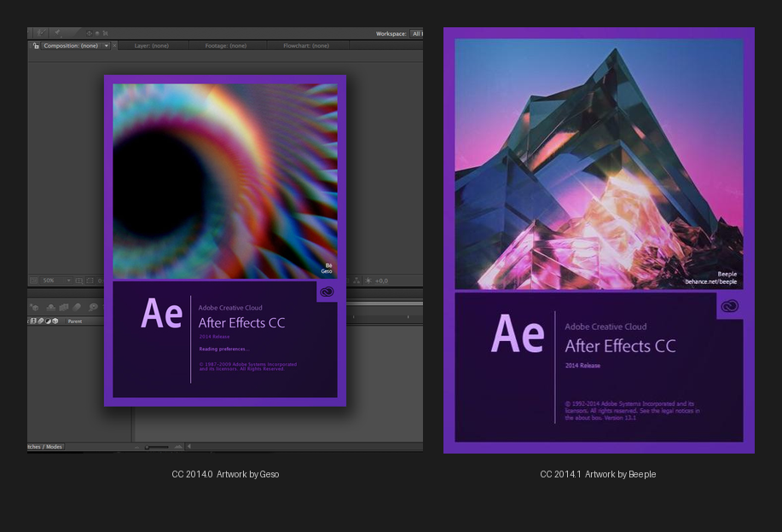This screenshot has width=782, height=532.
Task: Click the Ae logo on CC 2014.0 splash
Action: 161,313
